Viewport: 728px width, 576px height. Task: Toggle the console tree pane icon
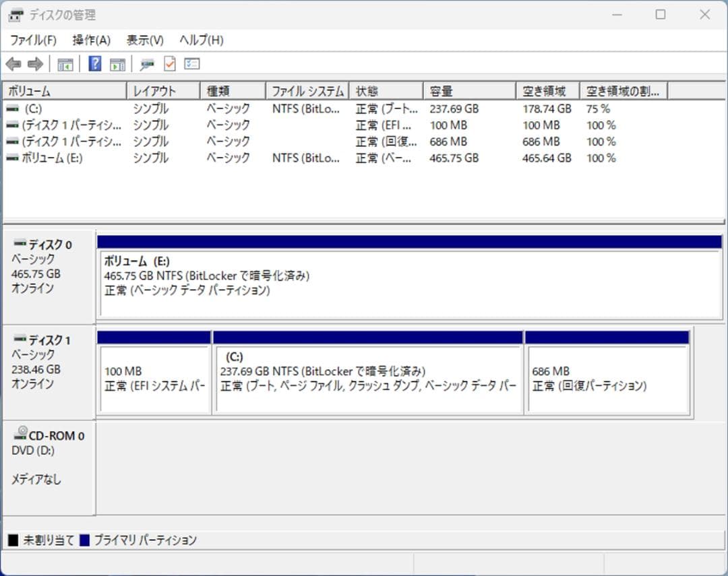click(65, 63)
